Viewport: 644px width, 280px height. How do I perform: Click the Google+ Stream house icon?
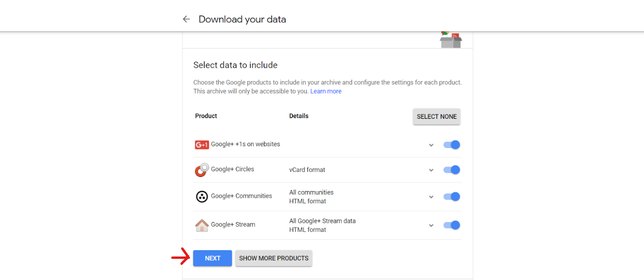(202, 225)
